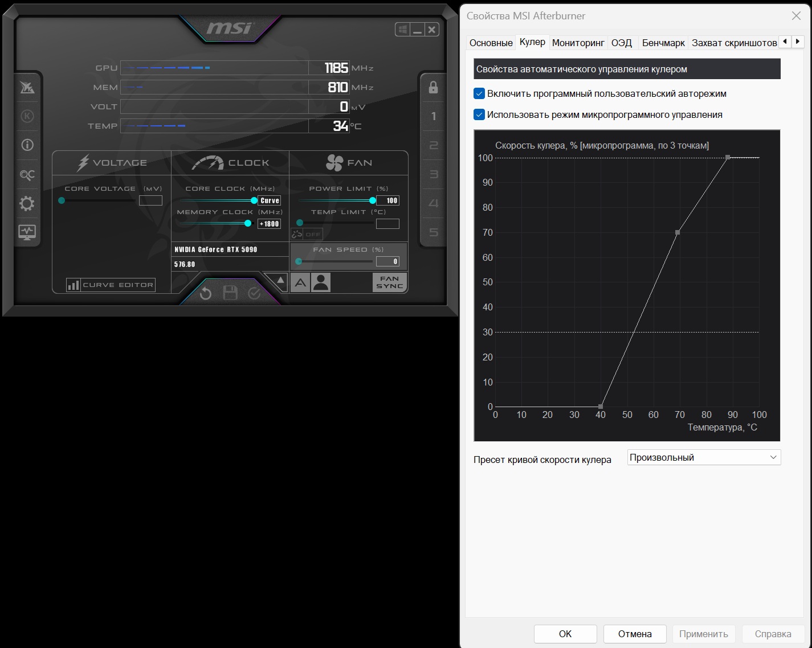Click the fan blade icon in the Fan header

334,163
